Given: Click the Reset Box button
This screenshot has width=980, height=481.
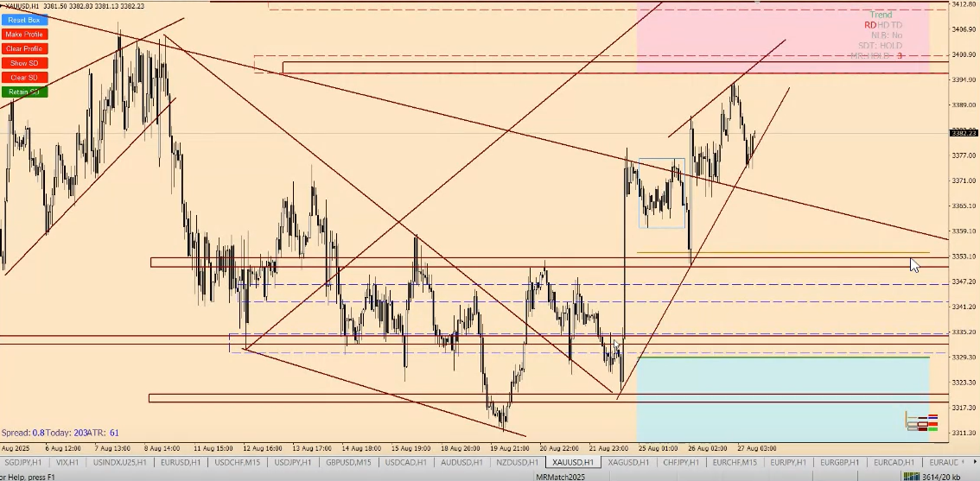Looking at the screenshot, I should click(x=23, y=20).
